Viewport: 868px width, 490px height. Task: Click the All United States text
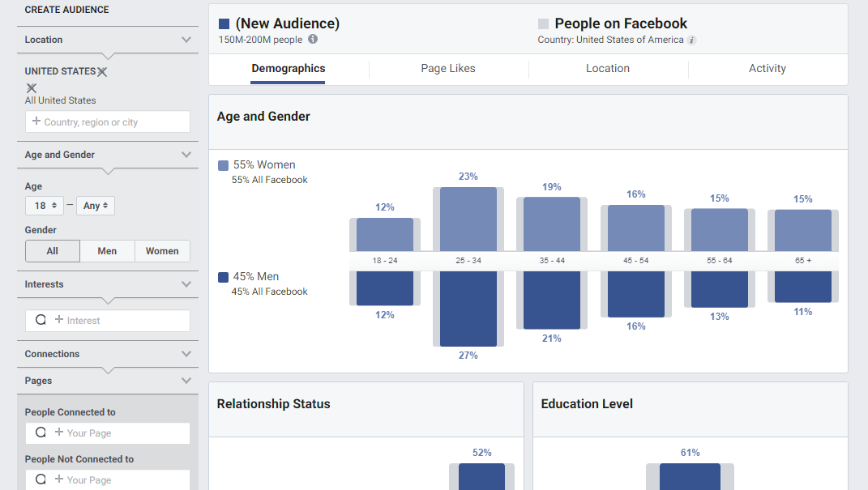60,100
